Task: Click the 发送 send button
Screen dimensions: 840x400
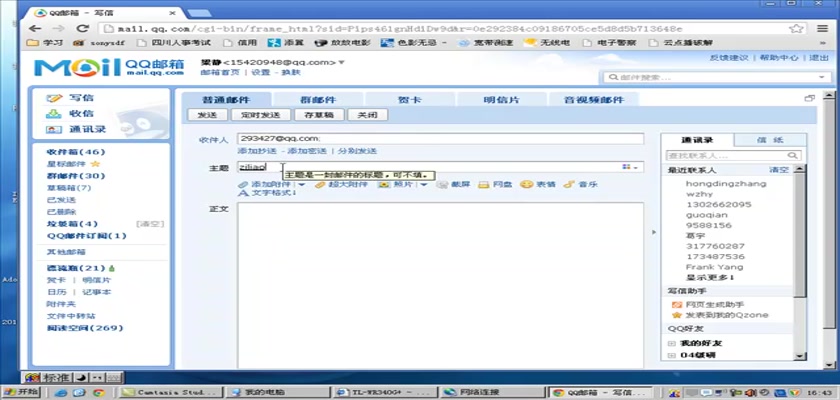Action: [x=207, y=115]
